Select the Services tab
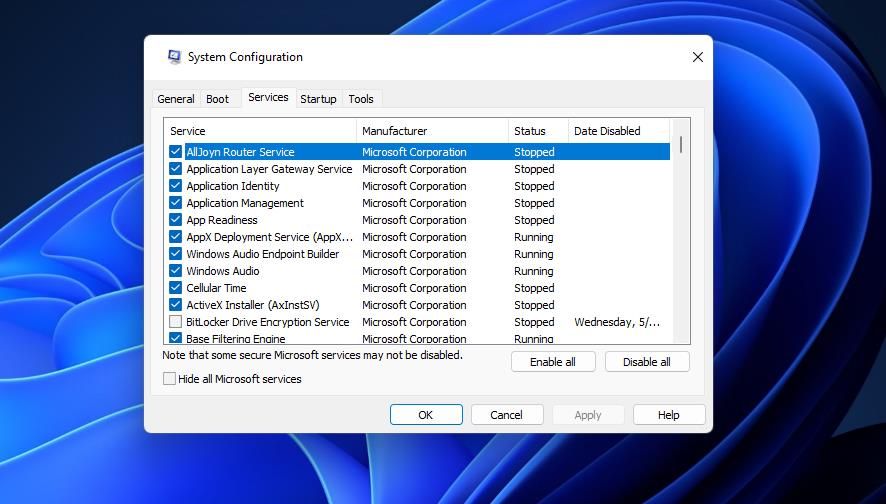886x504 pixels. click(268, 97)
